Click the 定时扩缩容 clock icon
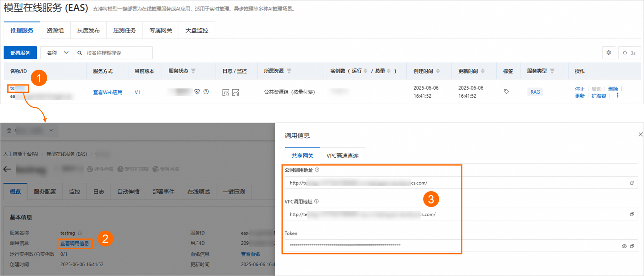Screen dimensions: 644x276 click(120, 169)
